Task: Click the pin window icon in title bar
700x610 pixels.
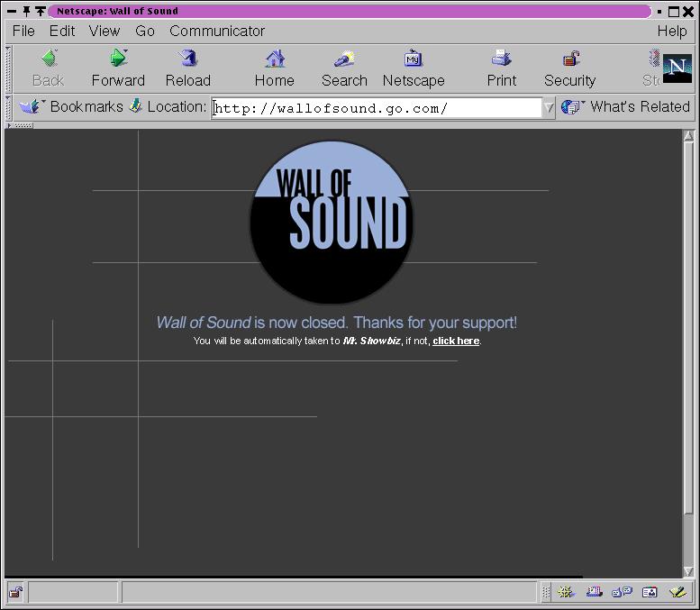Action: coord(26,11)
